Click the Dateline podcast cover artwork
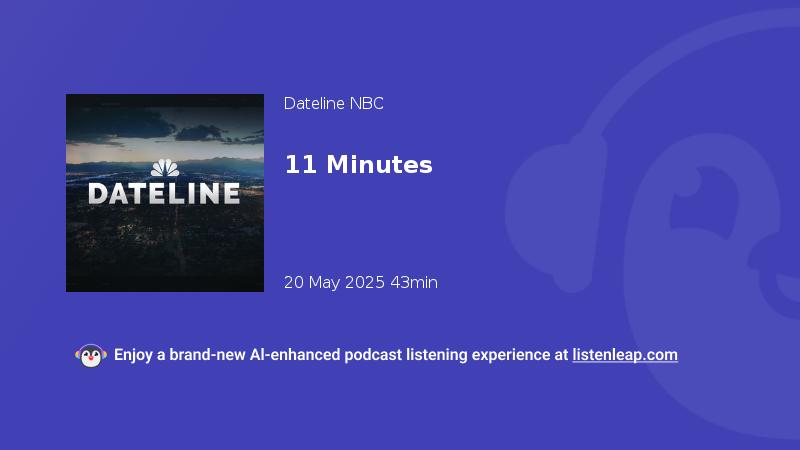Viewport: 800px width, 450px height. coord(165,193)
